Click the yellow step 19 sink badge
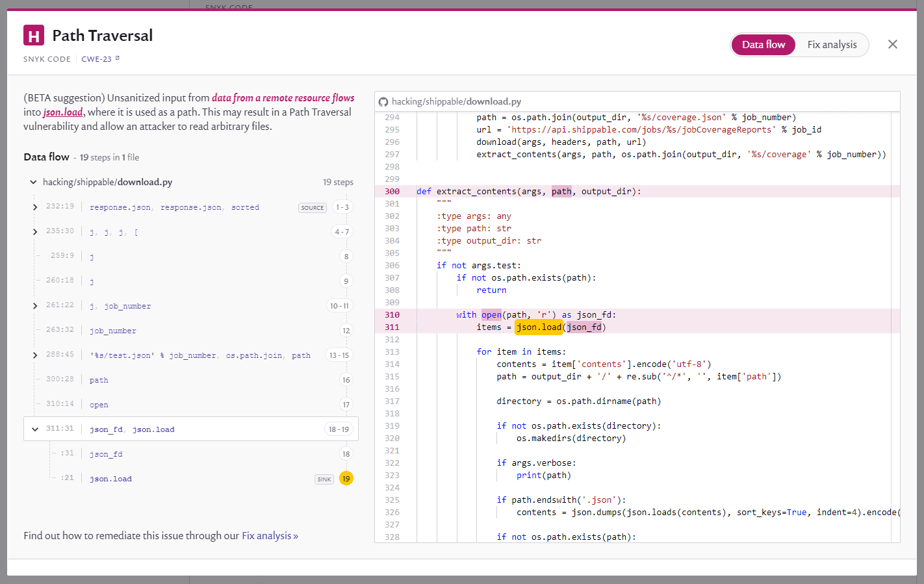924x584 pixels. point(346,479)
